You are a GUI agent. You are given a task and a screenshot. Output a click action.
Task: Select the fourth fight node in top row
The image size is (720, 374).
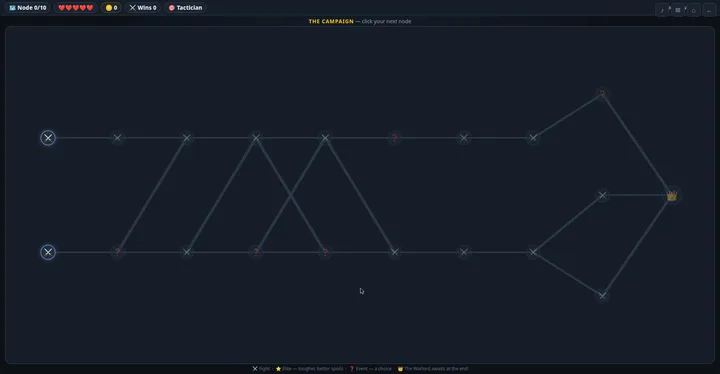[256, 138]
